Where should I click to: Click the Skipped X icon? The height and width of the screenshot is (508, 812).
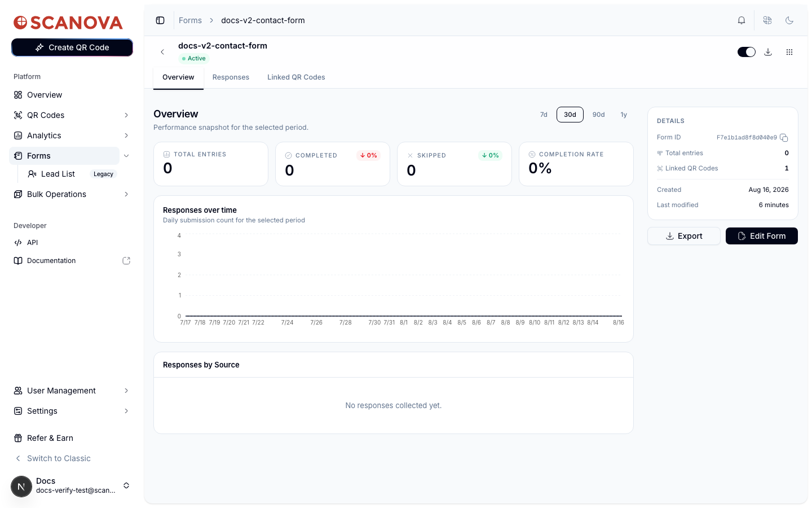tap(410, 155)
